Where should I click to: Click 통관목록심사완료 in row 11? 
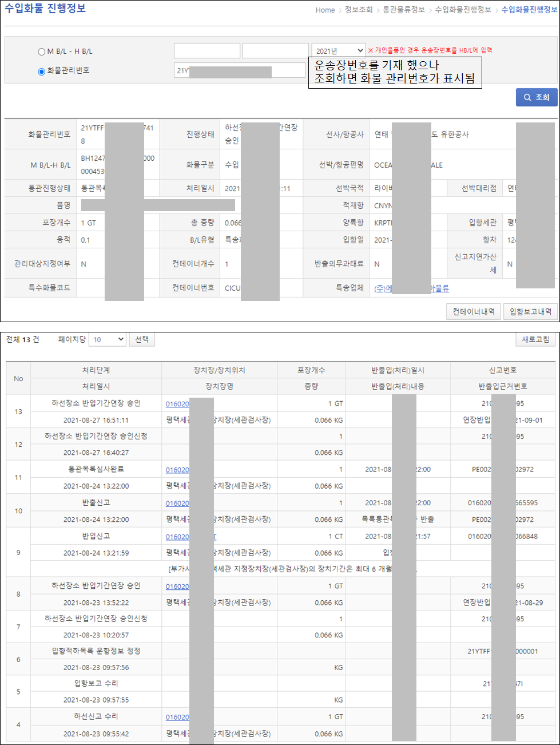click(96, 469)
